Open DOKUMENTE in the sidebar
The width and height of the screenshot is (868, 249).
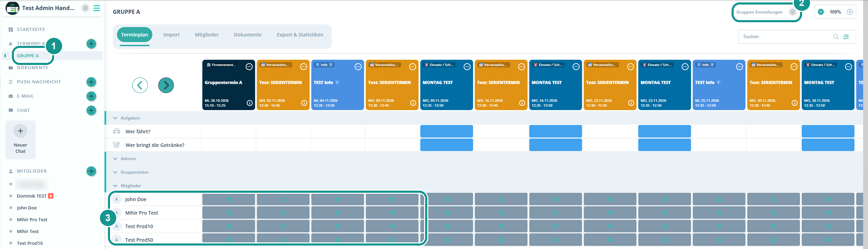(33, 68)
